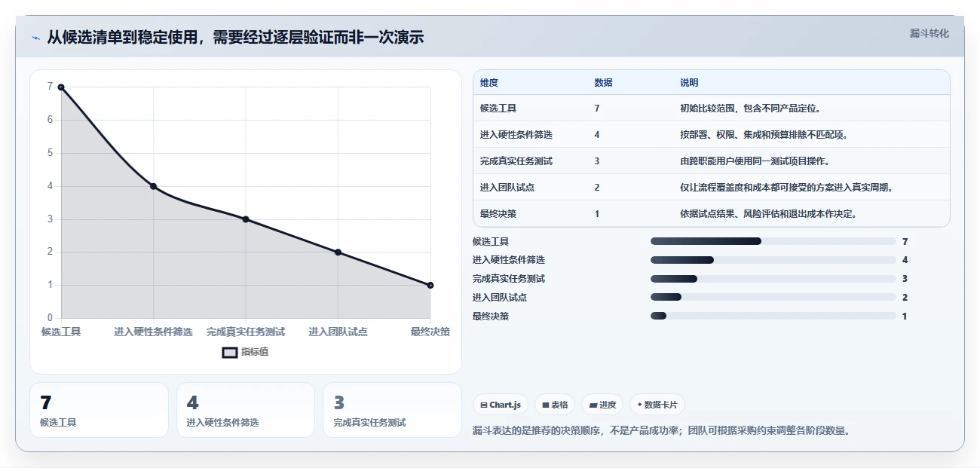Click the footnote starting 漏斗表达的是推荐的决策顺序
Screen dimensions: 980x468
click(x=661, y=431)
